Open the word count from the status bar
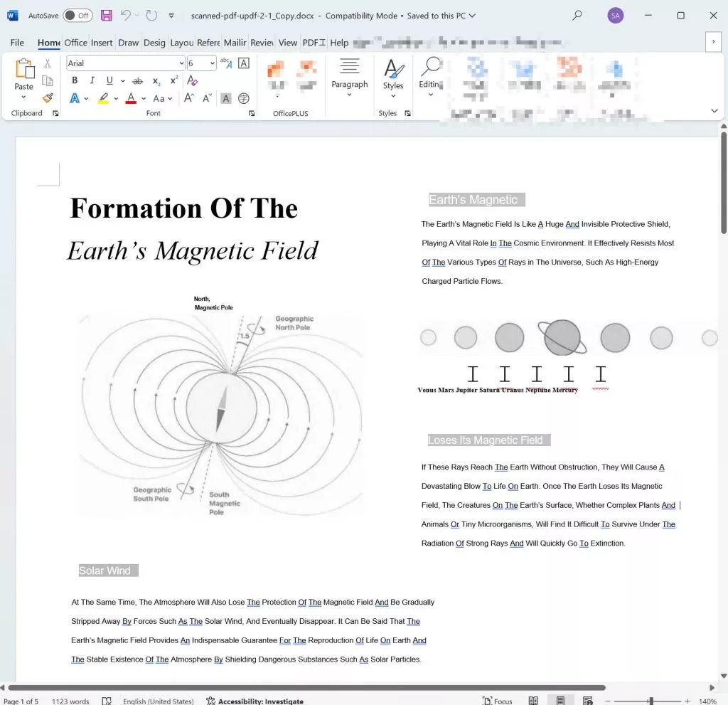The height and width of the screenshot is (705, 728). point(70,700)
